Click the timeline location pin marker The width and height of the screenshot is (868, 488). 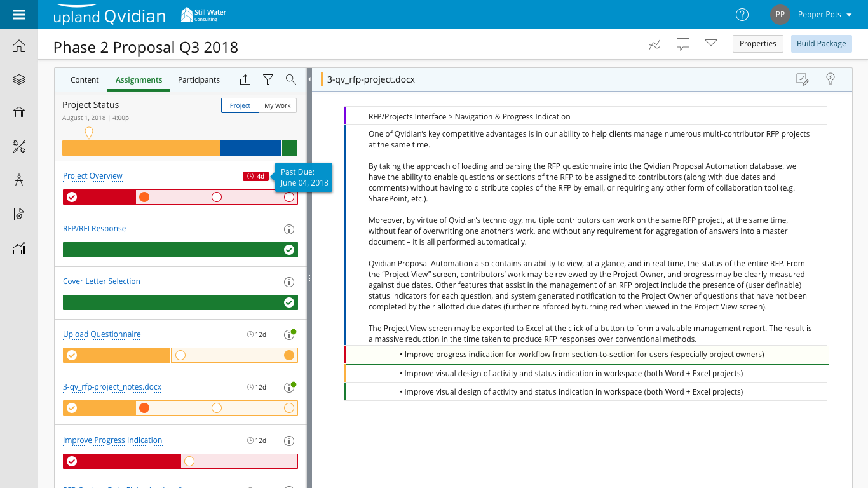point(89,133)
